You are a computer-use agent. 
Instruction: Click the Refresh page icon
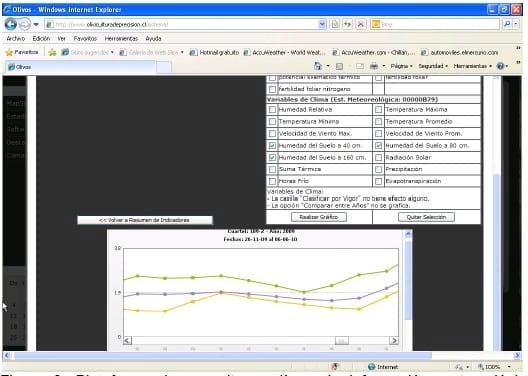tap(348, 24)
